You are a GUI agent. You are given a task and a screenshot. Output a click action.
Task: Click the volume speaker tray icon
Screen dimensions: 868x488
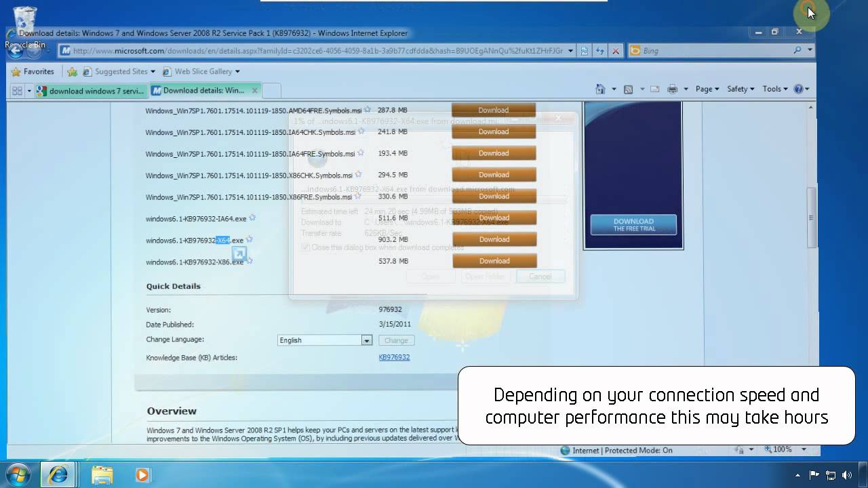(x=846, y=475)
